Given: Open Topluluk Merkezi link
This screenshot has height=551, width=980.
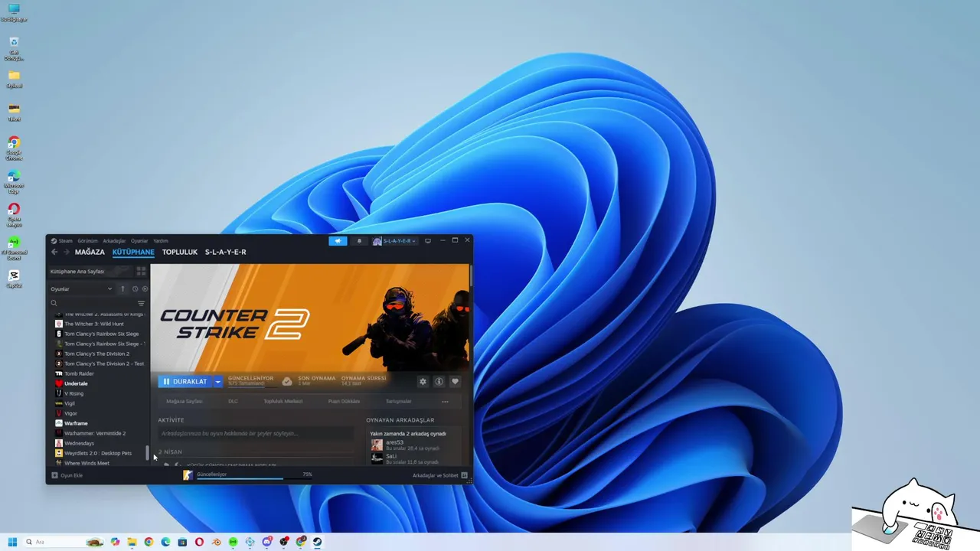Looking at the screenshot, I should click(283, 401).
